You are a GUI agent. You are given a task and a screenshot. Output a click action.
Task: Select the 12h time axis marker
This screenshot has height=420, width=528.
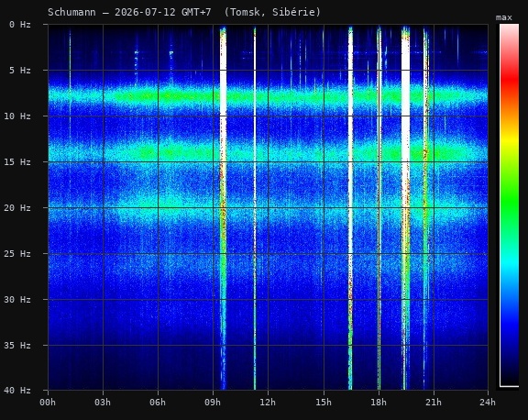click(x=268, y=403)
